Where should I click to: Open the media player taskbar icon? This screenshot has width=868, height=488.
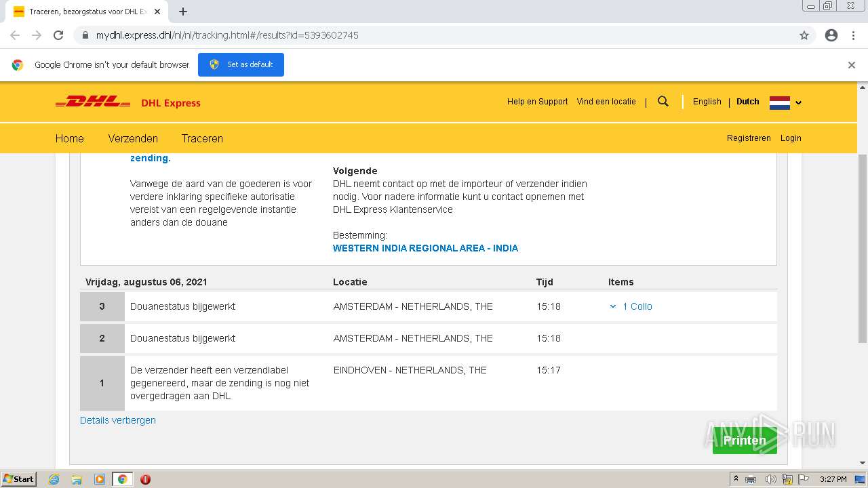(100, 479)
